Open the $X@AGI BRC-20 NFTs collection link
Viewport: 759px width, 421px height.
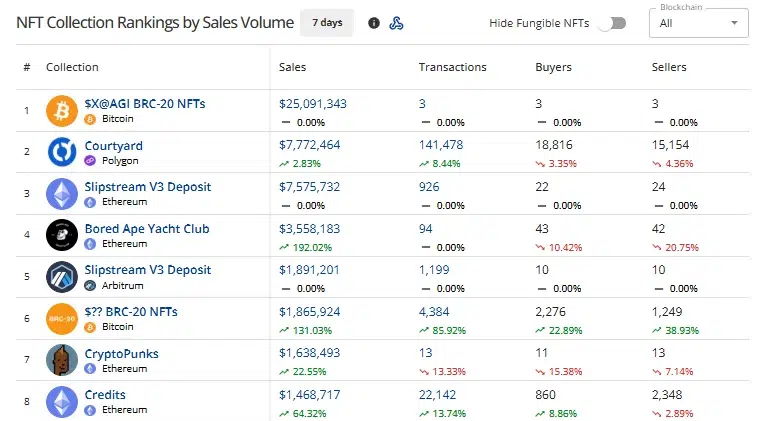click(x=145, y=104)
